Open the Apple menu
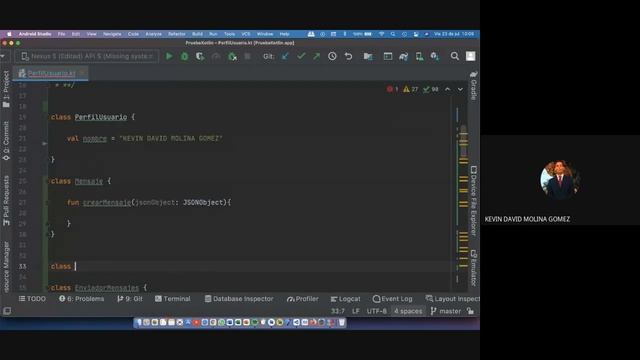 coord(9,34)
